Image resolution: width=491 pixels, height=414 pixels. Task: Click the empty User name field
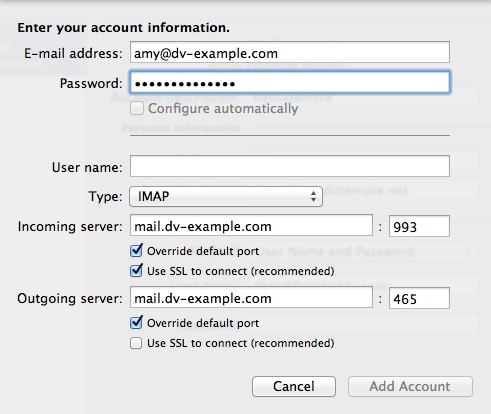tap(290, 166)
